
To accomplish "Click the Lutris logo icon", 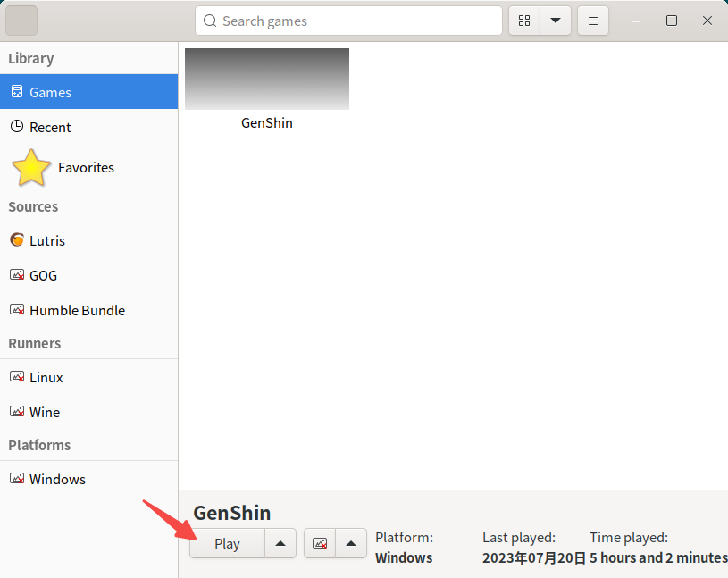I will click(17, 239).
